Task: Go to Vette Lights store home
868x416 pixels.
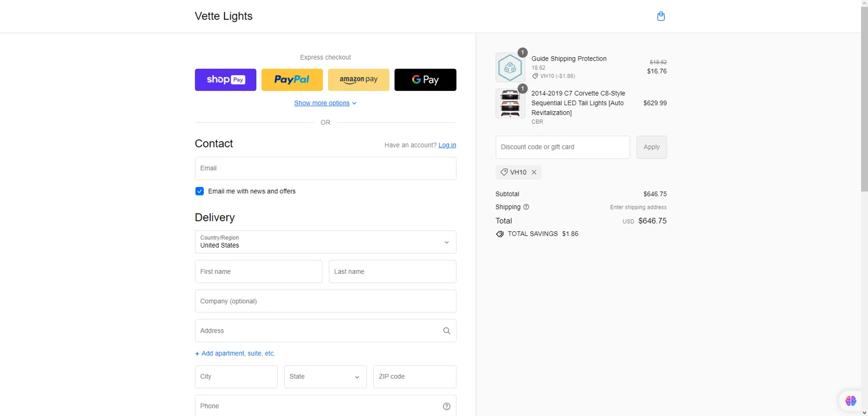Action: click(x=224, y=16)
